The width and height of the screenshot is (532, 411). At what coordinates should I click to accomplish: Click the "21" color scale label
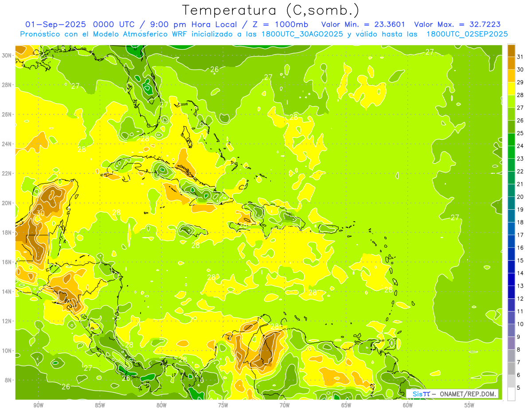[x=520, y=184]
